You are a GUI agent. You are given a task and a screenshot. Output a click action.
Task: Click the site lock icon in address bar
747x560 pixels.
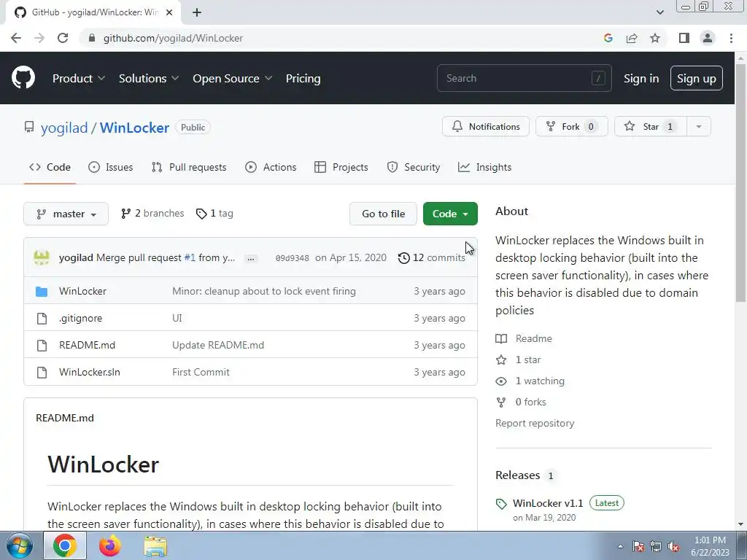coord(92,38)
